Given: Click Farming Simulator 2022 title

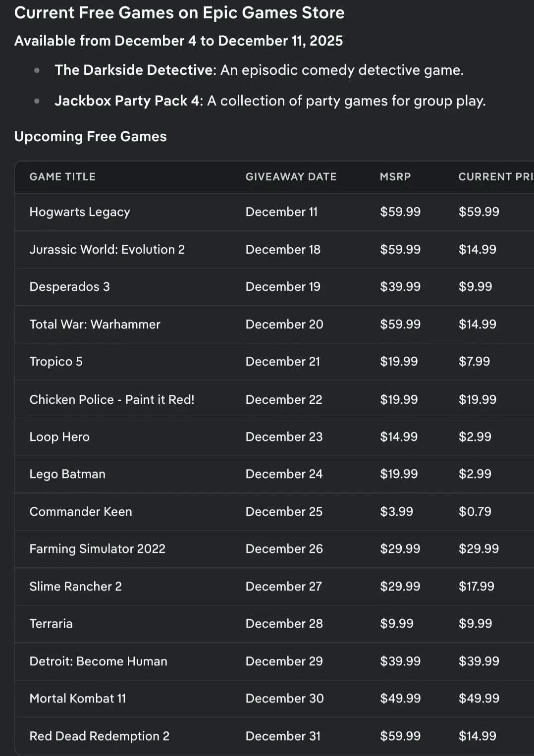Looking at the screenshot, I should pos(98,549).
